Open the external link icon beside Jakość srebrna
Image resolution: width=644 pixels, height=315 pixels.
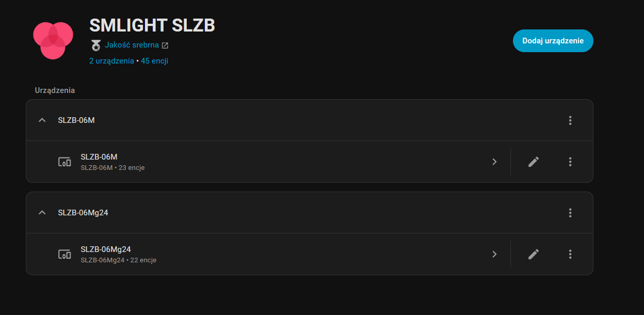point(165,45)
